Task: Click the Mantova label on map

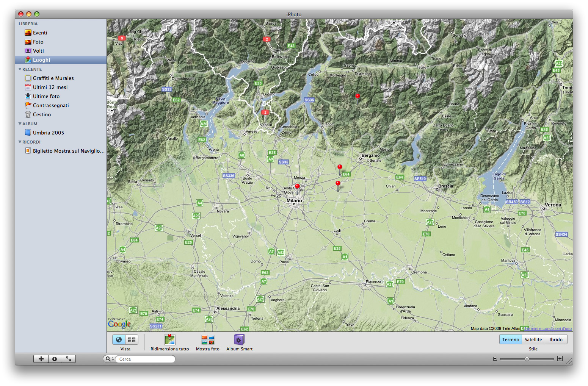Action: (x=508, y=260)
